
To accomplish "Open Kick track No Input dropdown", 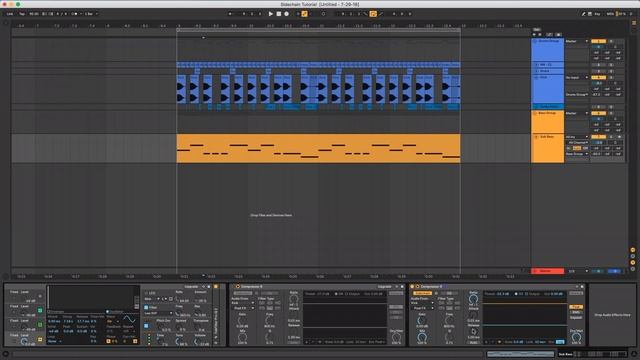I will pyautogui.click(x=577, y=78).
